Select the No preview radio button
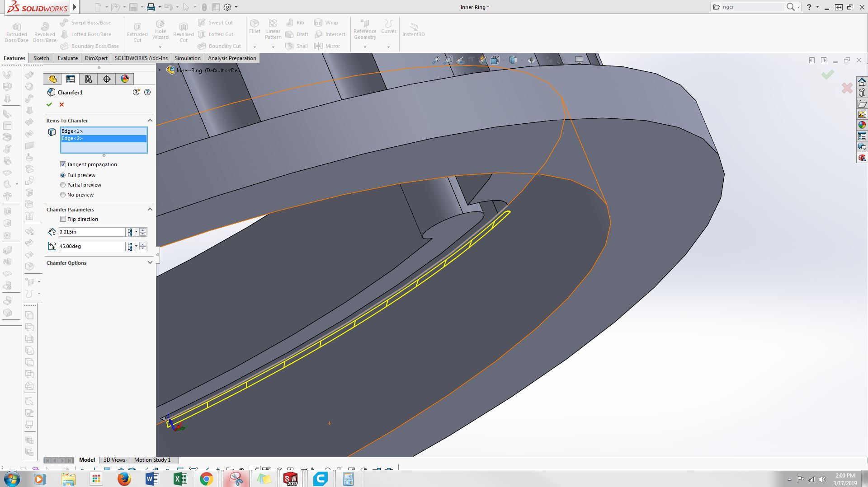The height and width of the screenshot is (487, 868). click(x=63, y=195)
